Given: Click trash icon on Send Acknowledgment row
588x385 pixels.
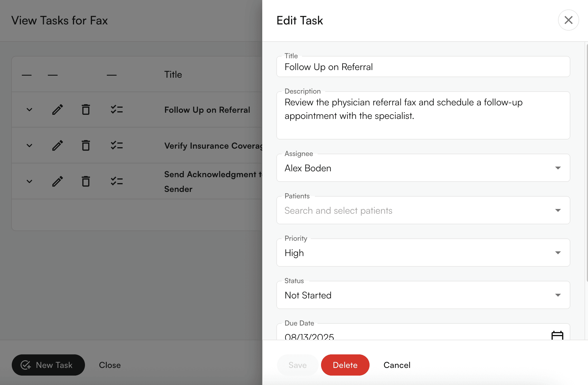Looking at the screenshot, I should (86, 181).
